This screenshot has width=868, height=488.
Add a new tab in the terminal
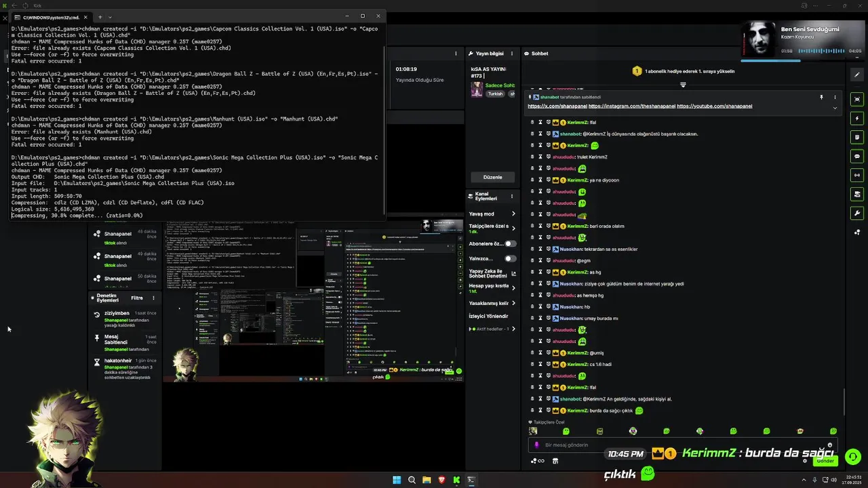100,17
